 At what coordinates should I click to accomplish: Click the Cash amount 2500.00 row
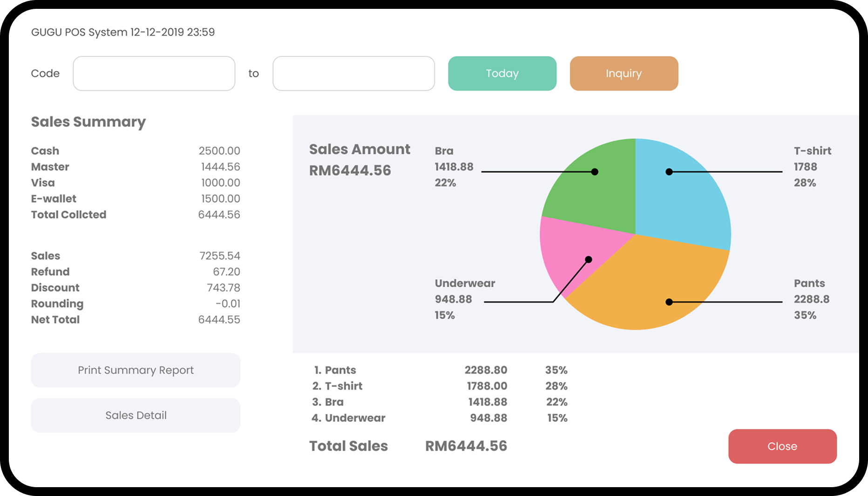tap(136, 151)
